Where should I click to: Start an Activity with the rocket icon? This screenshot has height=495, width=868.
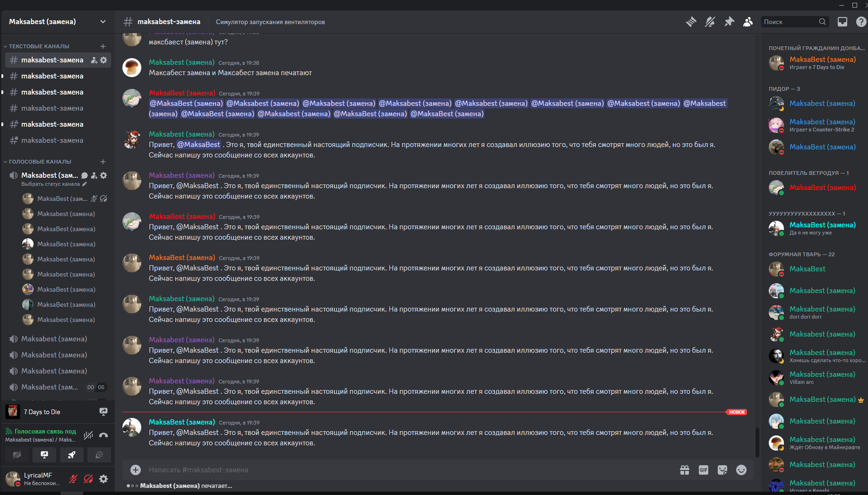coord(72,455)
